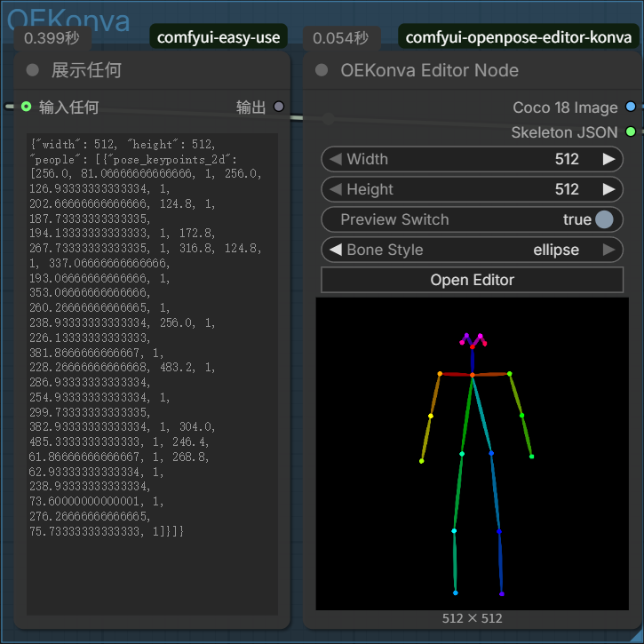Click the Width value 512
644x644 pixels.
[567, 159]
